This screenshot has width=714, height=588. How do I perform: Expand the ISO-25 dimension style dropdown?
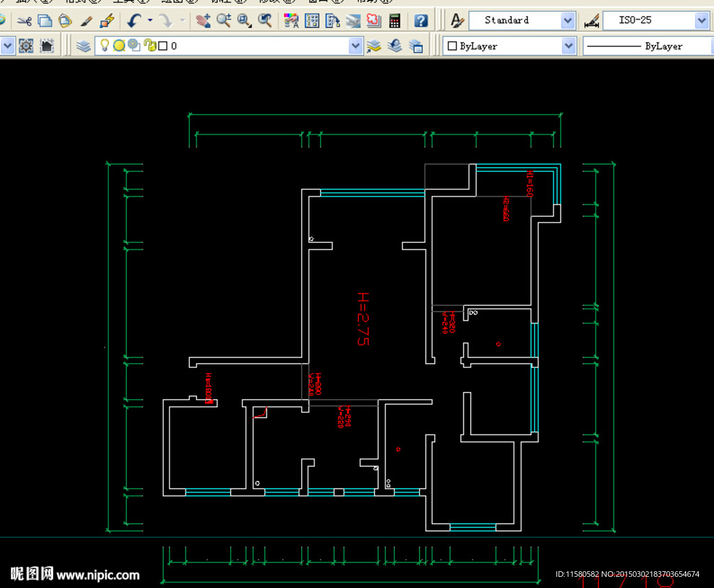pyautogui.click(x=701, y=21)
